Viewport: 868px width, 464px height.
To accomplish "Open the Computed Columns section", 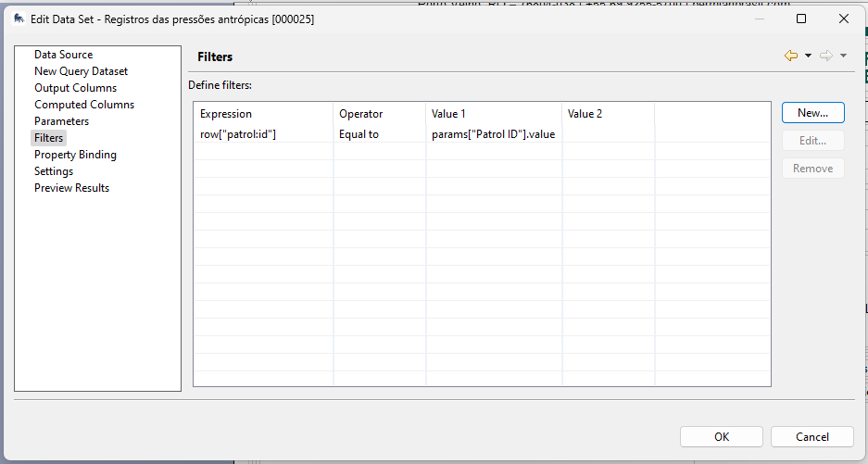I will pos(84,105).
